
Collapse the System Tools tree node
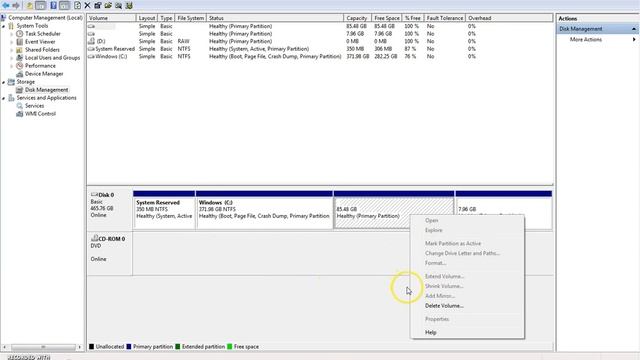point(4,26)
